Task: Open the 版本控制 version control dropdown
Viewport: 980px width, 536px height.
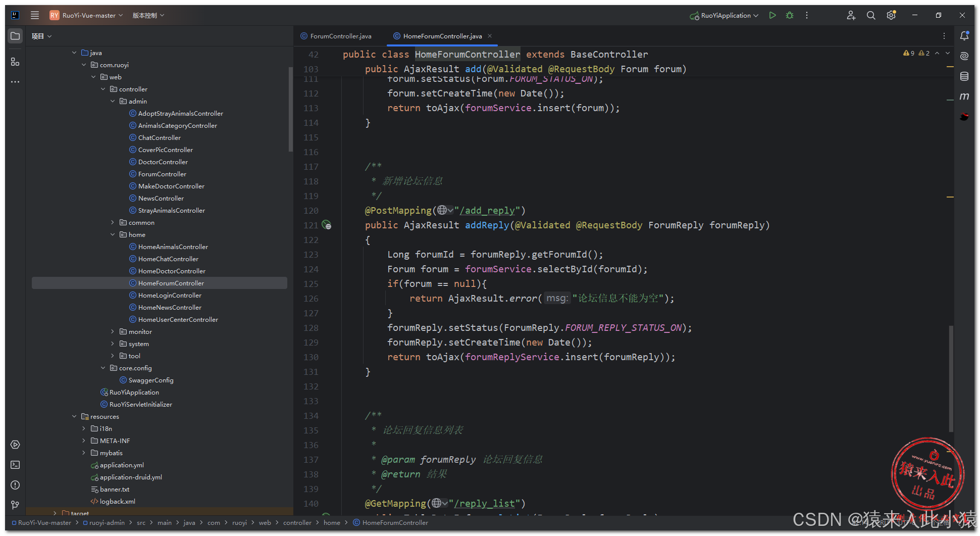Action: 148,15
